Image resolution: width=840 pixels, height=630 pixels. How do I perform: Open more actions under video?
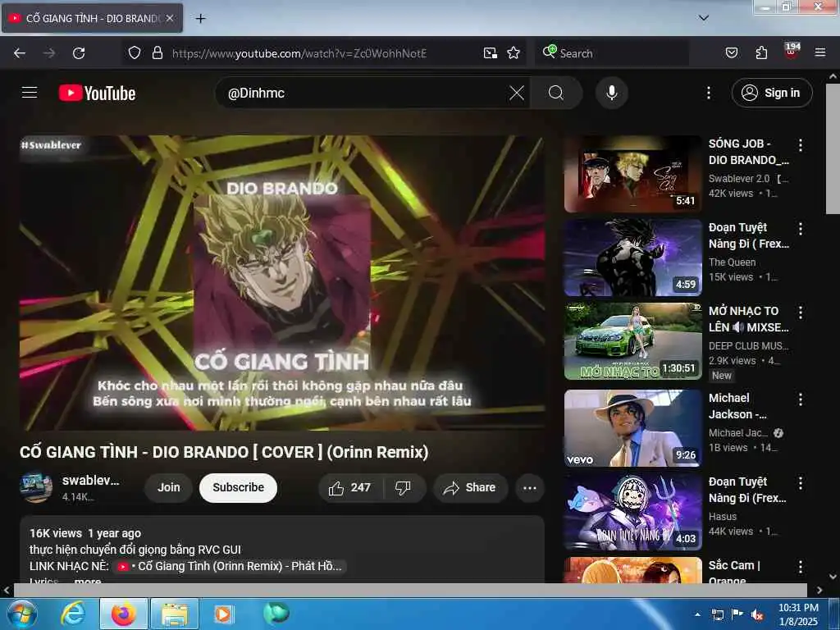[x=529, y=487]
